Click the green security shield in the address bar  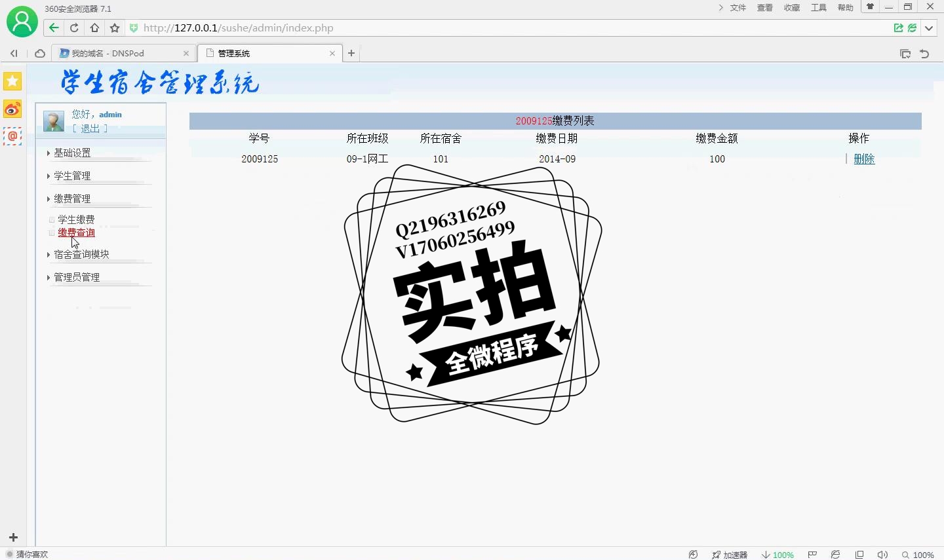tap(134, 28)
